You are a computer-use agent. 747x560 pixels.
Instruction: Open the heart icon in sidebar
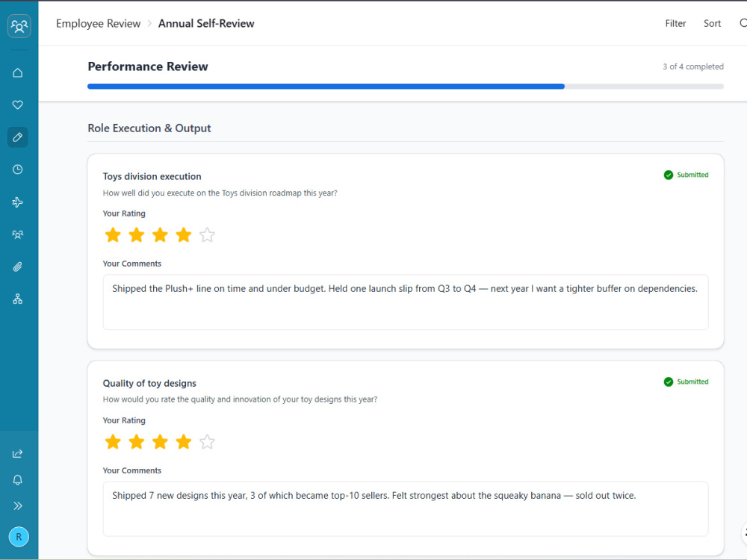18,105
